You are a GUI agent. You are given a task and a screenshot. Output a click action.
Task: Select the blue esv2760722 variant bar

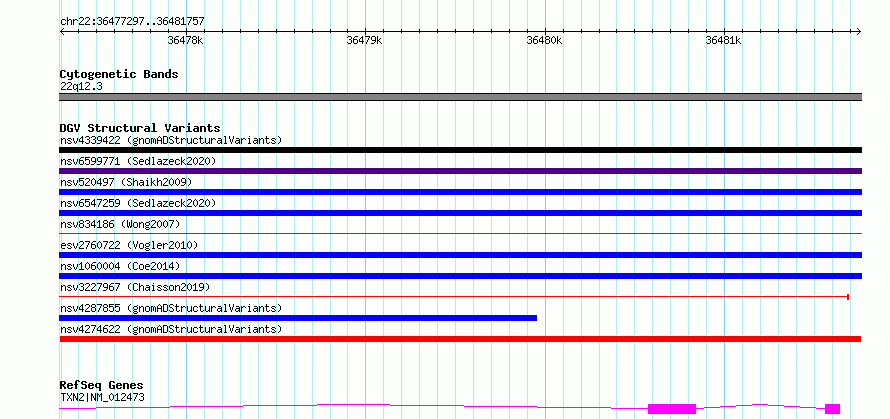pyautogui.click(x=460, y=255)
